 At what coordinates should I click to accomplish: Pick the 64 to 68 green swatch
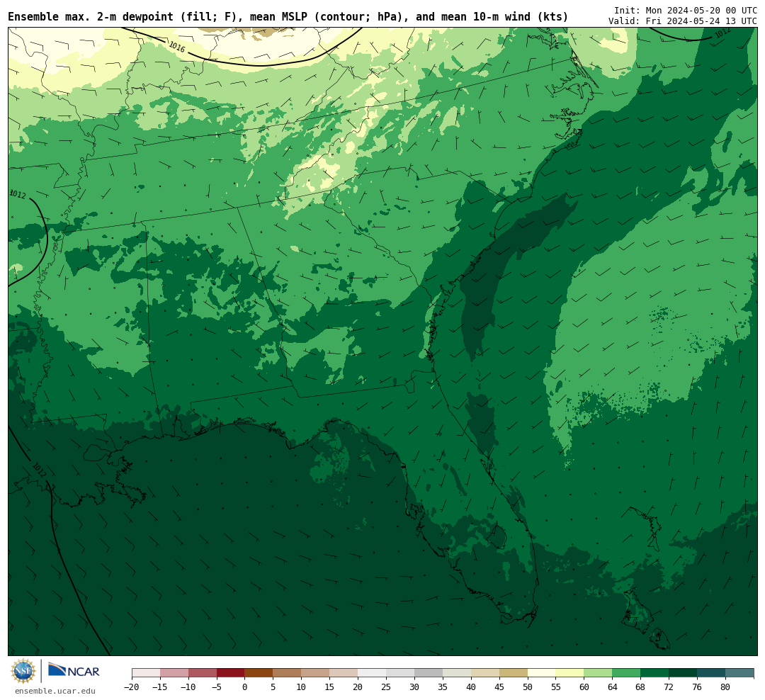tap(627, 673)
